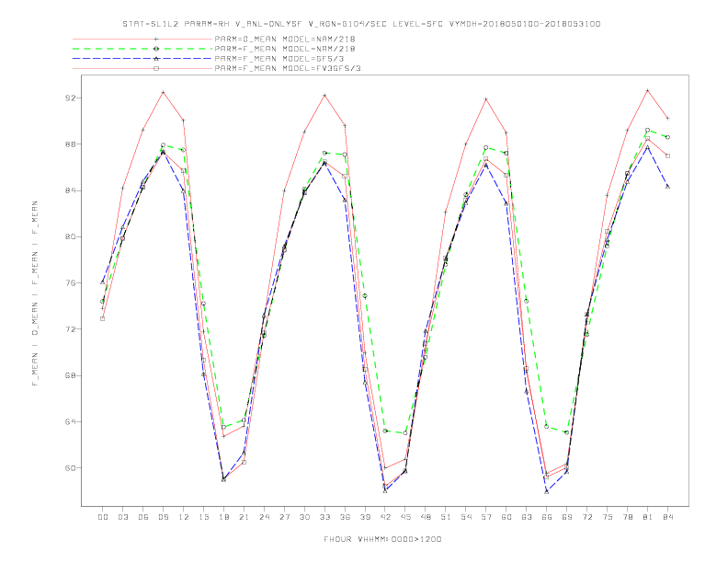Click y-axis tick label 68

click(69, 375)
